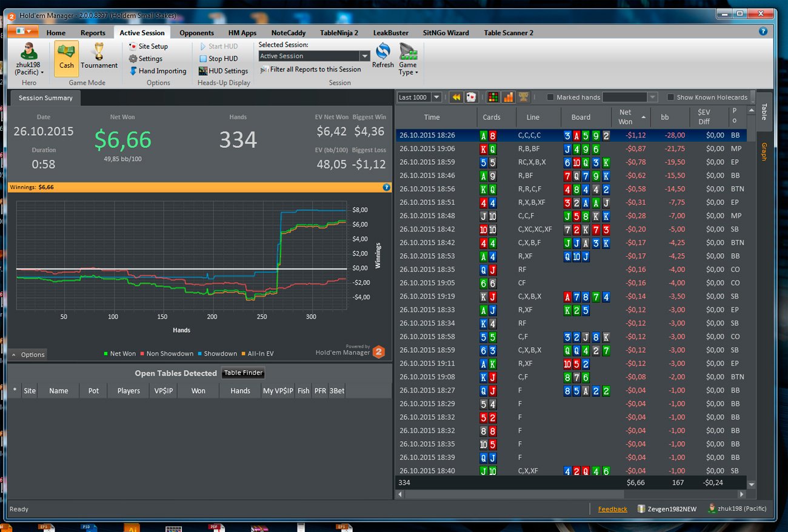Switch to the Reports tab

coord(93,33)
